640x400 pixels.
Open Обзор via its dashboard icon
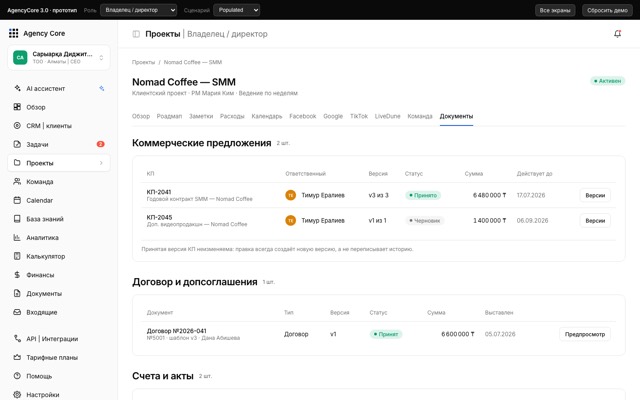click(17, 107)
